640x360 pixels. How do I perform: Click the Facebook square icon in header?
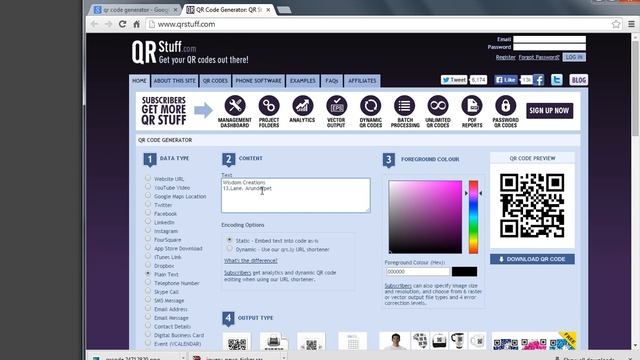[x=539, y=80]
